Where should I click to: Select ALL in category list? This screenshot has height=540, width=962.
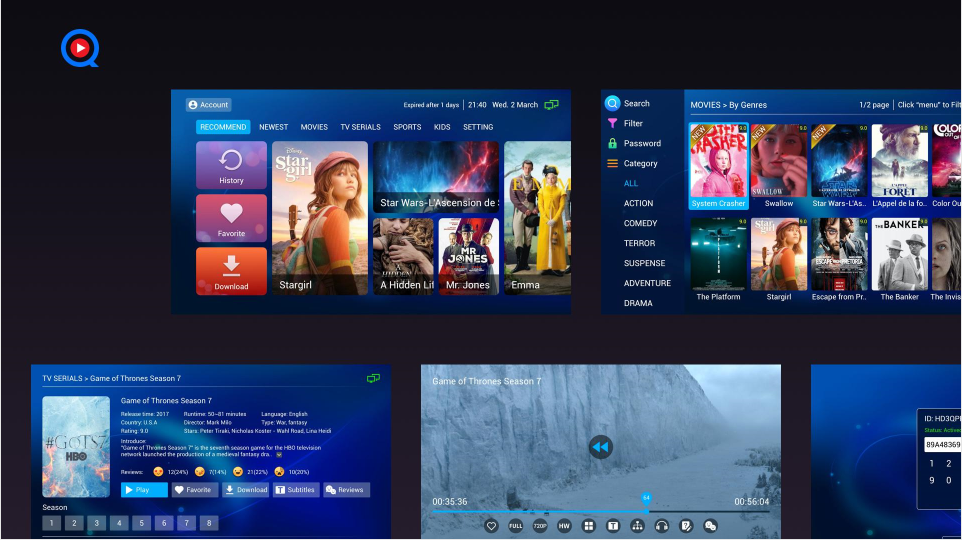(x=631, y=183)
